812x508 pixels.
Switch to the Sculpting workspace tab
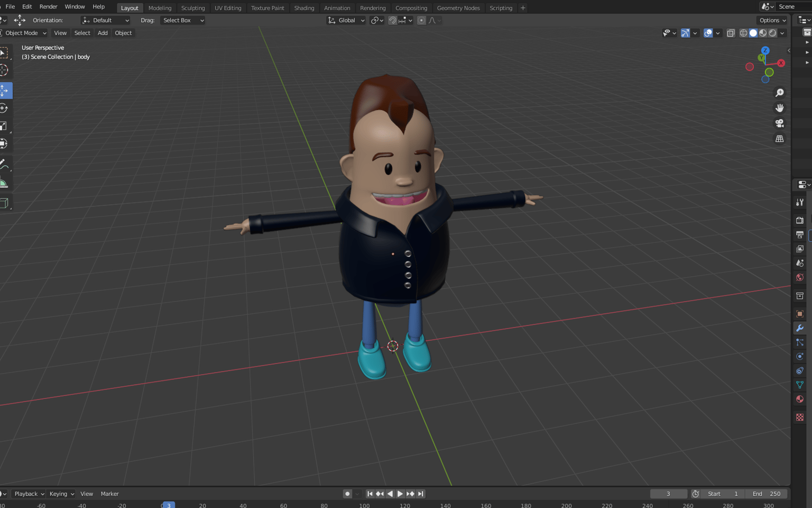193,8
